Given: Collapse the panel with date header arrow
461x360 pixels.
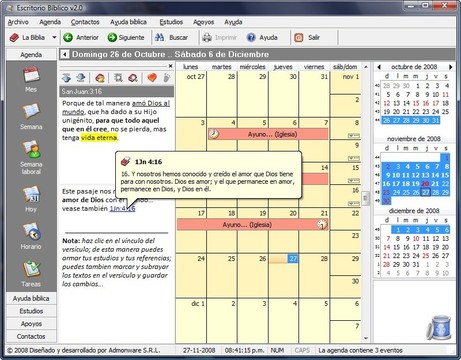Looking at the screenshot, I should point(65,54).
